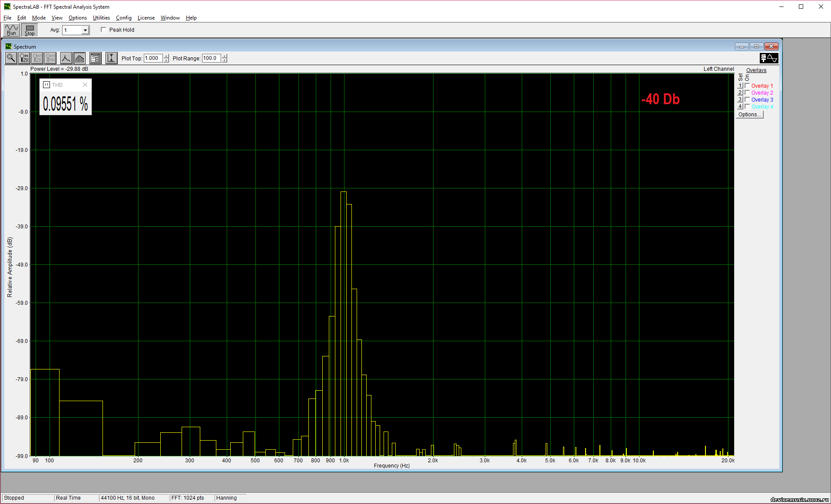Click Set button 2 for Overlay 2
Image resolution: width=831 pixels, height=504 pixels.
740,93
